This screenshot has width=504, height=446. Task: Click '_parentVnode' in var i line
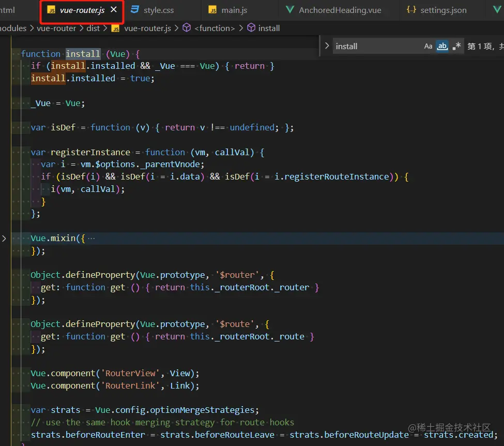(x=170, y=164)
